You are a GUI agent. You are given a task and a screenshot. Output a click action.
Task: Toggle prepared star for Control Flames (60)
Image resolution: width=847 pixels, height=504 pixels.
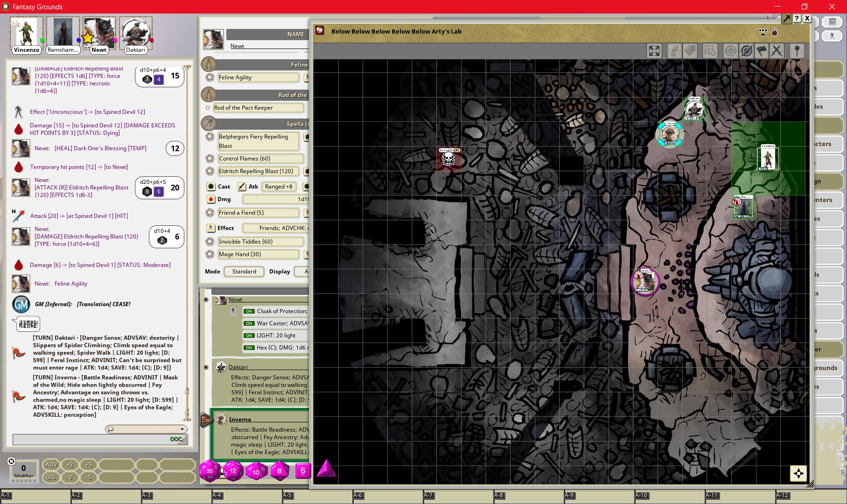point(210,159)
